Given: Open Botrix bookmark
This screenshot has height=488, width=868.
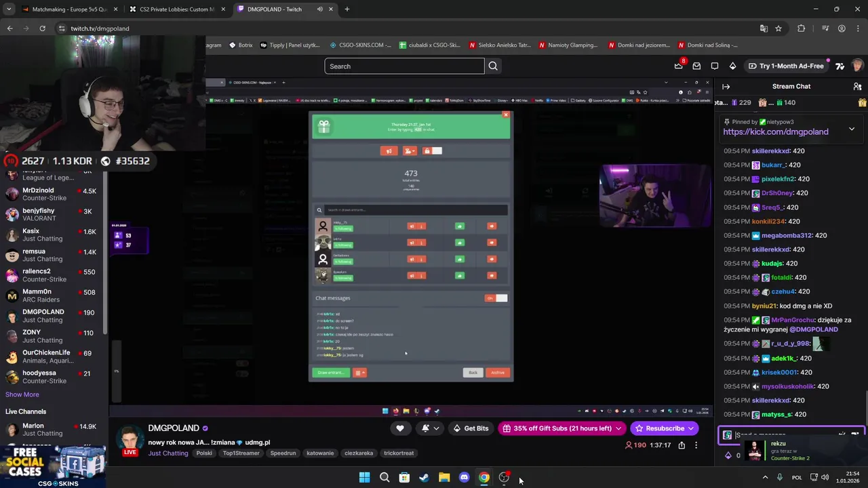Looking at the screenshot, I should [x=240, y=45].
